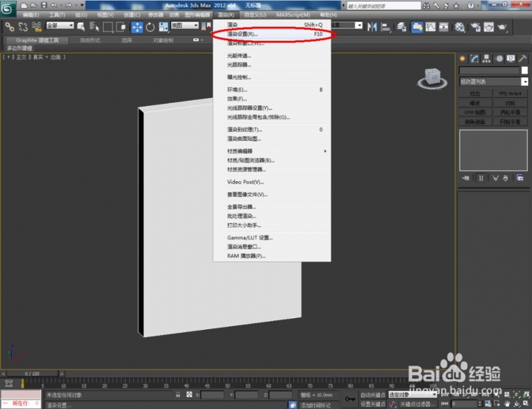Toggle the 设置关键点 set key button

[x=373, y=404]
